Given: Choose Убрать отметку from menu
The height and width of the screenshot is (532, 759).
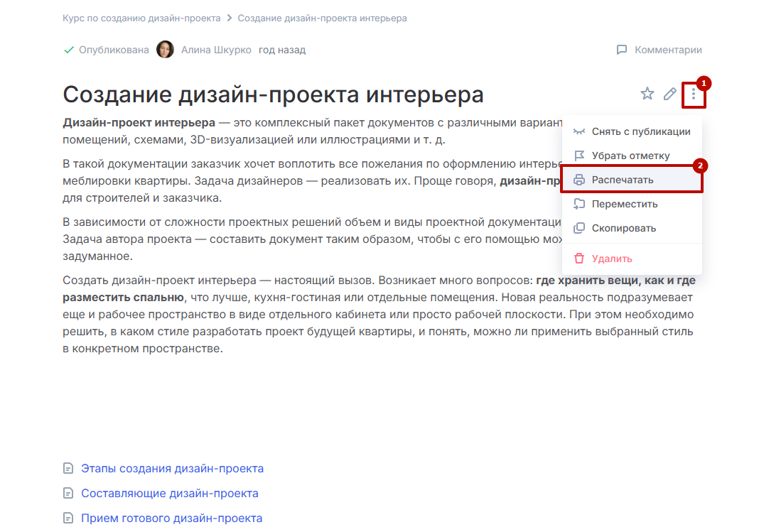Looking at the screenshot, I should click(632, 156).
